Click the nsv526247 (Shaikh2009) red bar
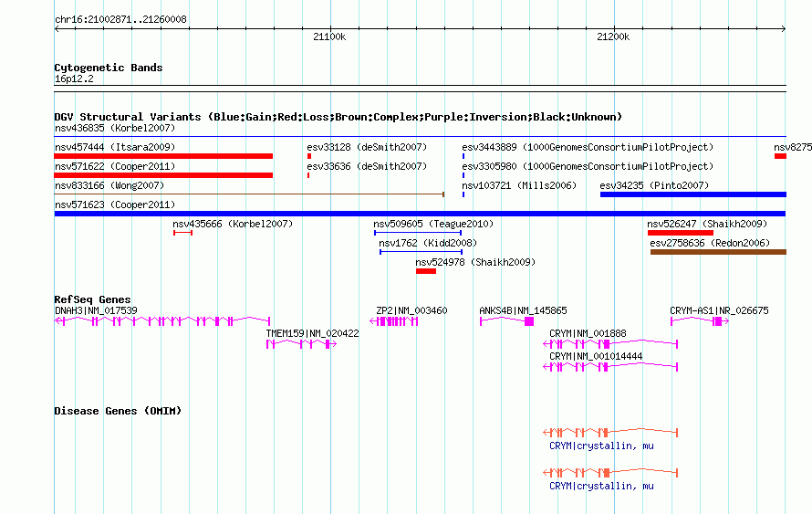The image size is (812, 514). [x=681, y=233]
